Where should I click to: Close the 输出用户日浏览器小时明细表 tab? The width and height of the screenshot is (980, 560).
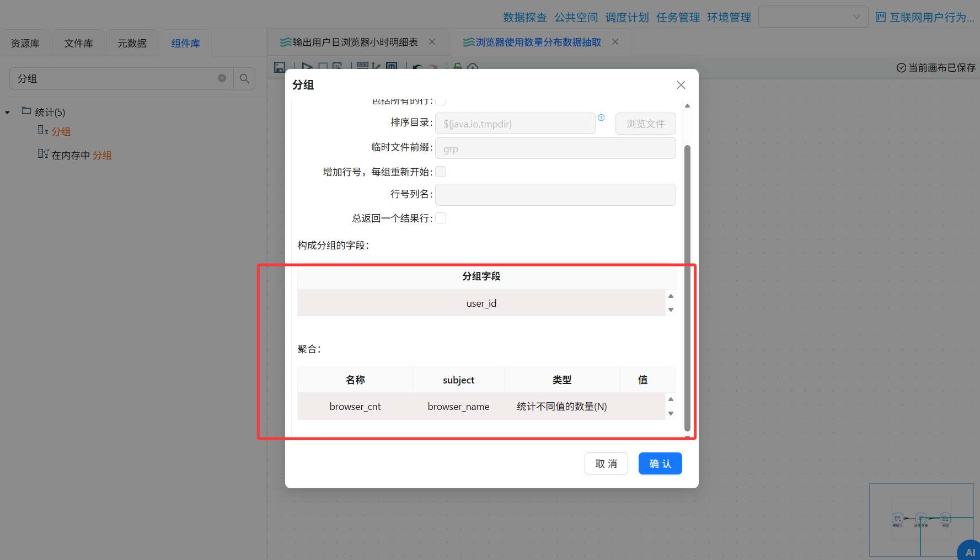tap(432, 42)
